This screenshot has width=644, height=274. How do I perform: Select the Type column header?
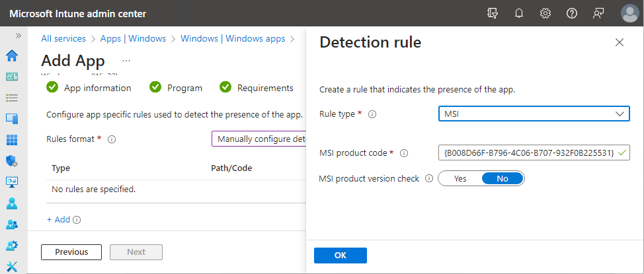(60, 168)
